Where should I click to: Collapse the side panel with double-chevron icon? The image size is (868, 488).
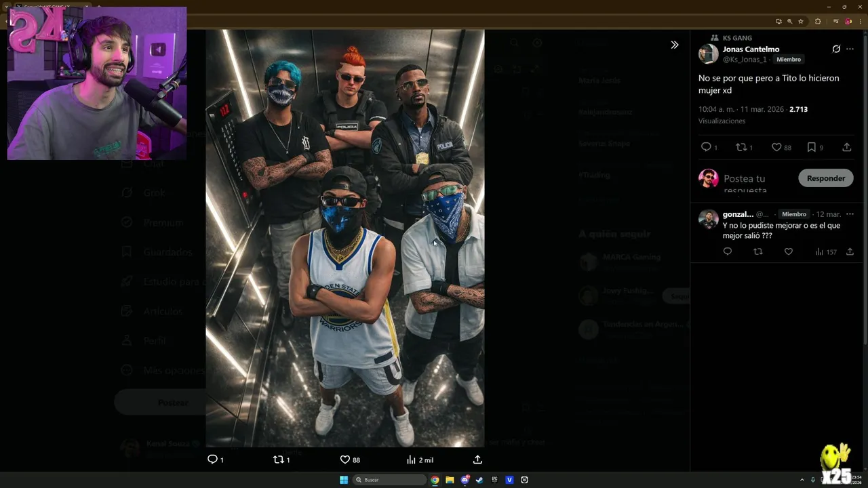pos(674,45)
